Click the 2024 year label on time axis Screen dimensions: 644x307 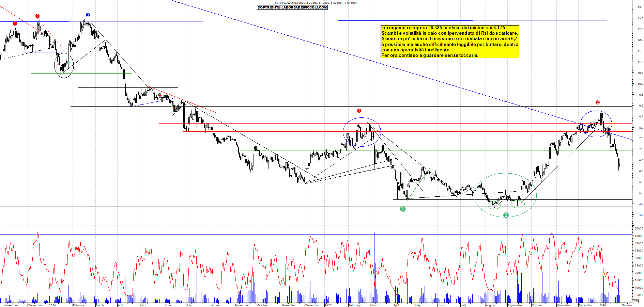click(52, 305)
